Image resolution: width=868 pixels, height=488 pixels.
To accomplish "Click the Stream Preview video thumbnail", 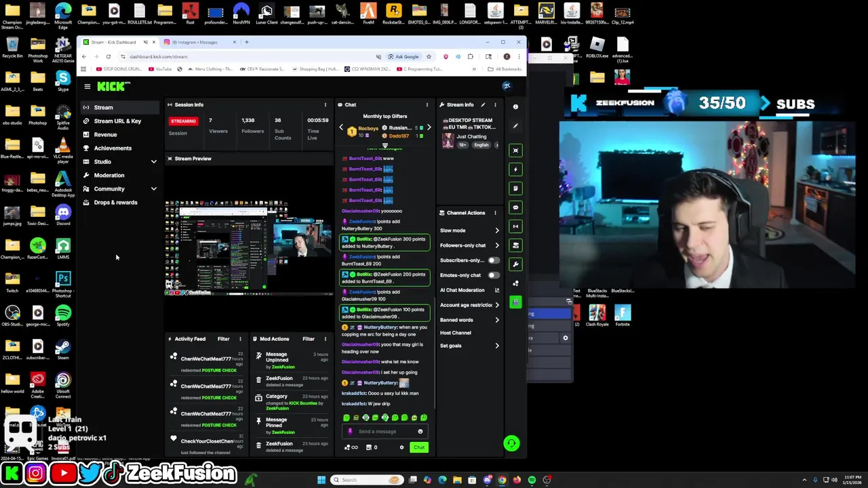I will 249,247.
